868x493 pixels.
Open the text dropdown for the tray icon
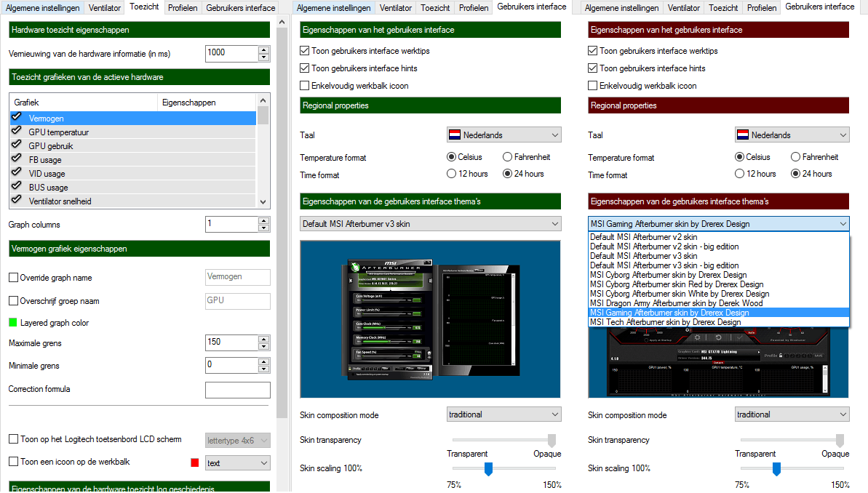237,463
